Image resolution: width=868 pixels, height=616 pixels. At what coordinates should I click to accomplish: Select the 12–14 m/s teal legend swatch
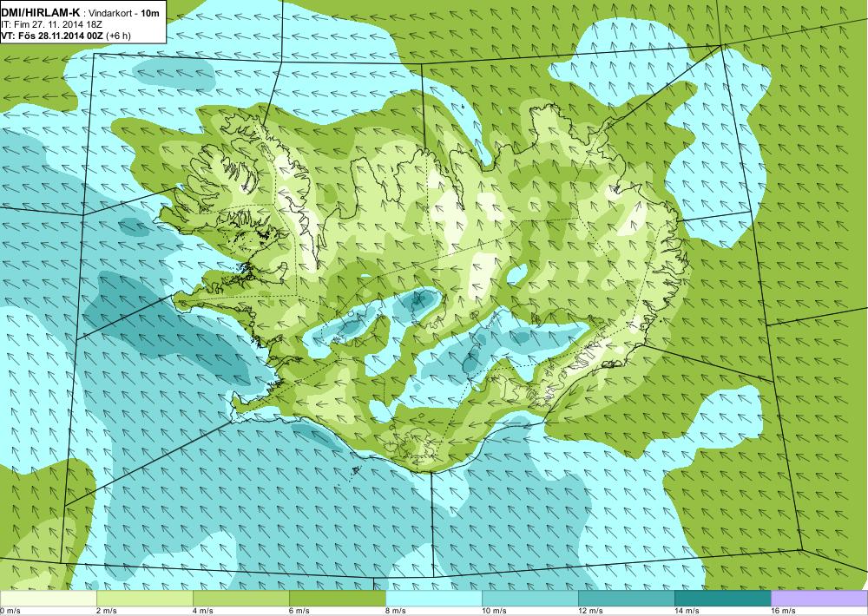tap(626, 599)
